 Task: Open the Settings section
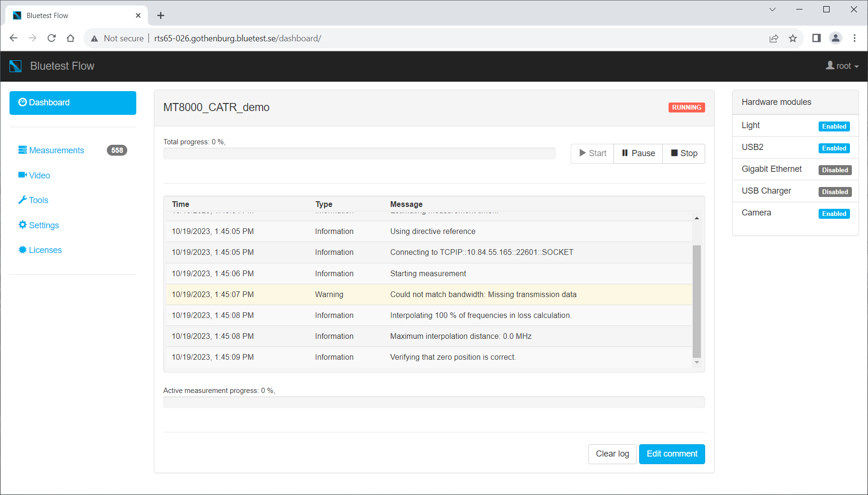tap(38, 225)
